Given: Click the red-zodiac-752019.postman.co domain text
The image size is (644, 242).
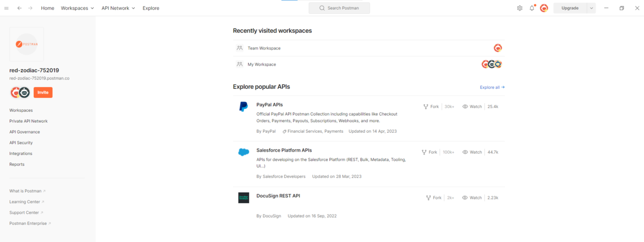Looking at the screenshot, I should pyautogui.click(x=40, y=78).
